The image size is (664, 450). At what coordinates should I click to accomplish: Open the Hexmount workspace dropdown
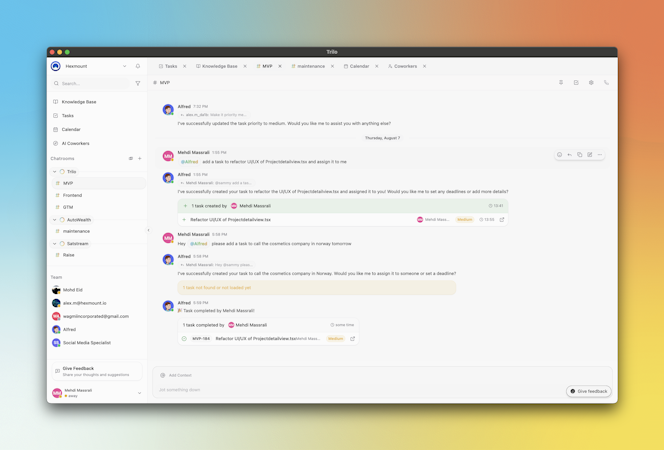pos(124,66)
